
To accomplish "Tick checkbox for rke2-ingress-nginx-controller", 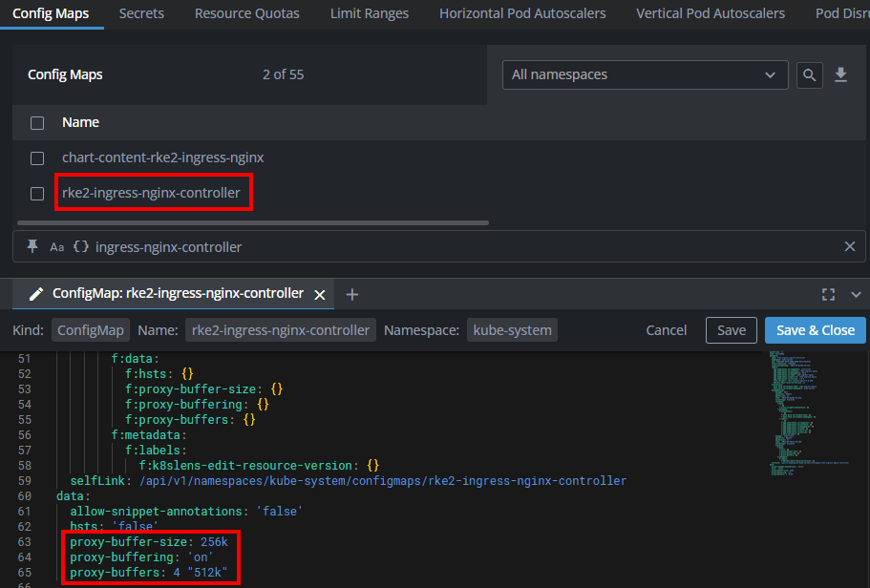I will 37,194.
